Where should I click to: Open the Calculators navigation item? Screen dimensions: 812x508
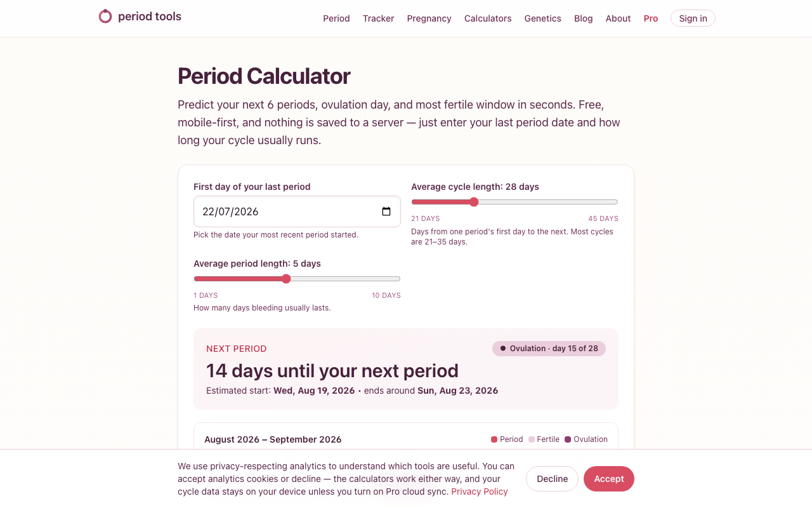coord(488,18)
